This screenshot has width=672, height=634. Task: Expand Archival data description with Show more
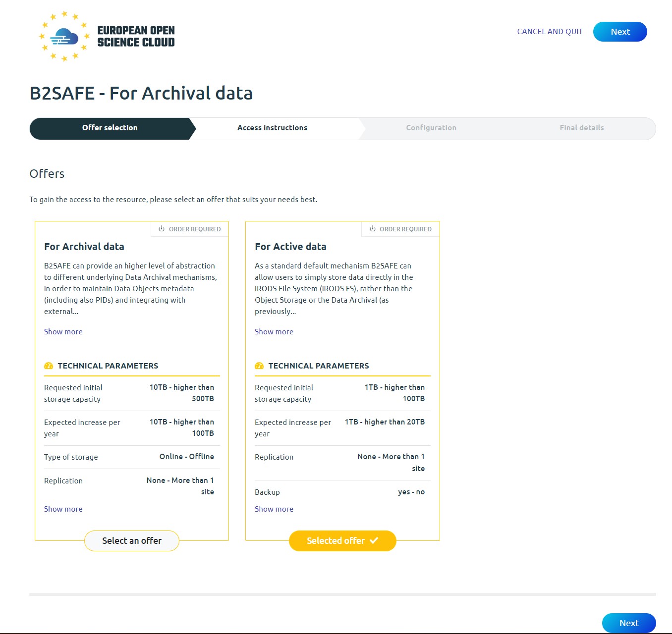(63, 332)
